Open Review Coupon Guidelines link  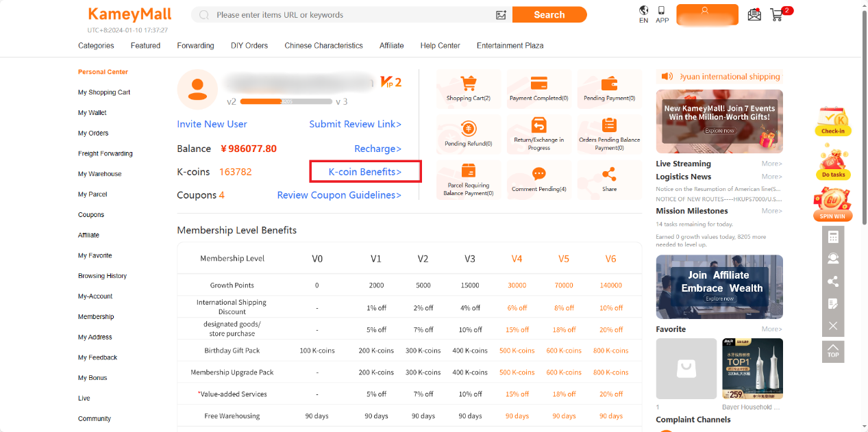coord(339,195)
